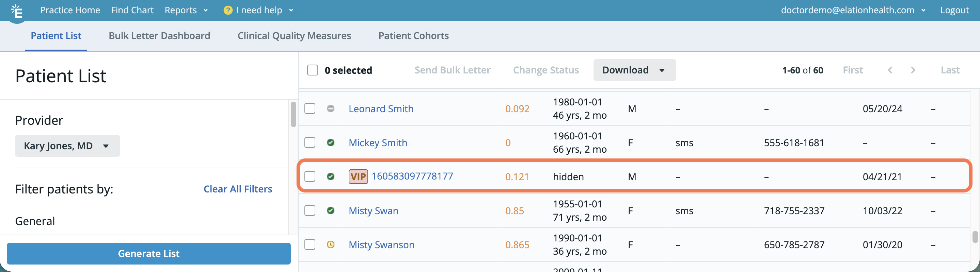The image size is (980, 272).
Task: Open Practice Home in the top menu
Action: click(x=70, y=10)
